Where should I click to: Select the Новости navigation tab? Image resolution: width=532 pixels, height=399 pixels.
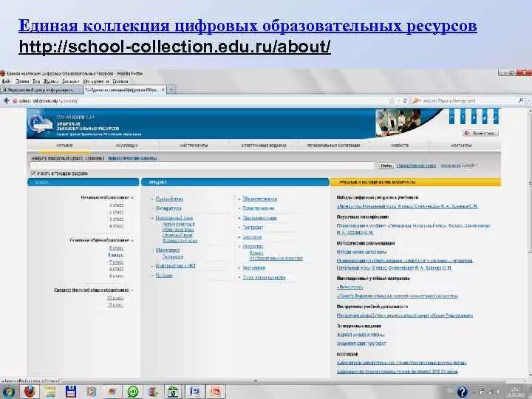point(400,146)
